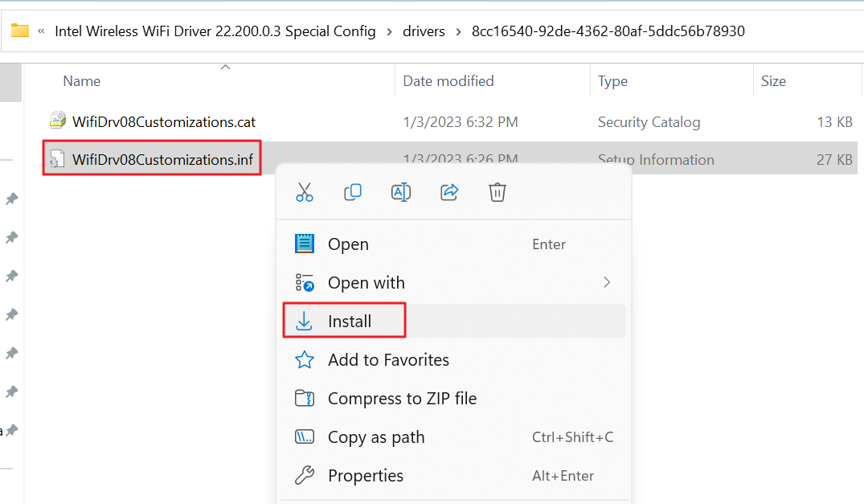This screenshot has width=864, height=504.
Task: Select Open from the context menu
Action: point(348,244)
